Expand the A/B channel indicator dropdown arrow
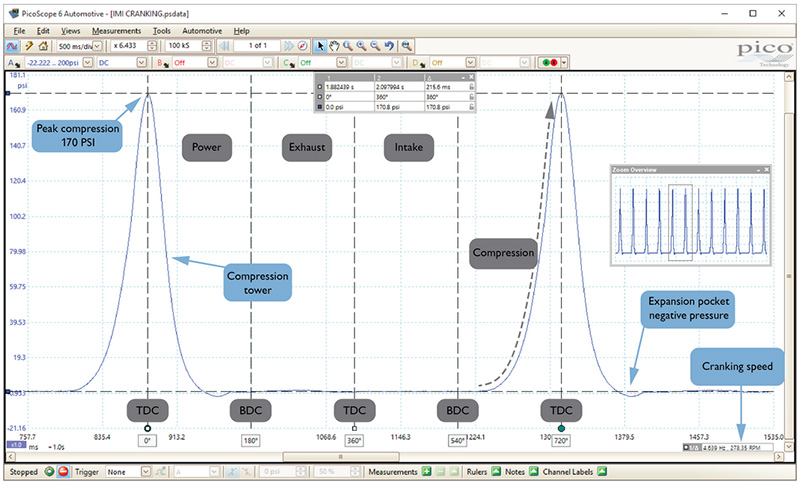Viewport: 800px width, 484px height. point(564,63)
